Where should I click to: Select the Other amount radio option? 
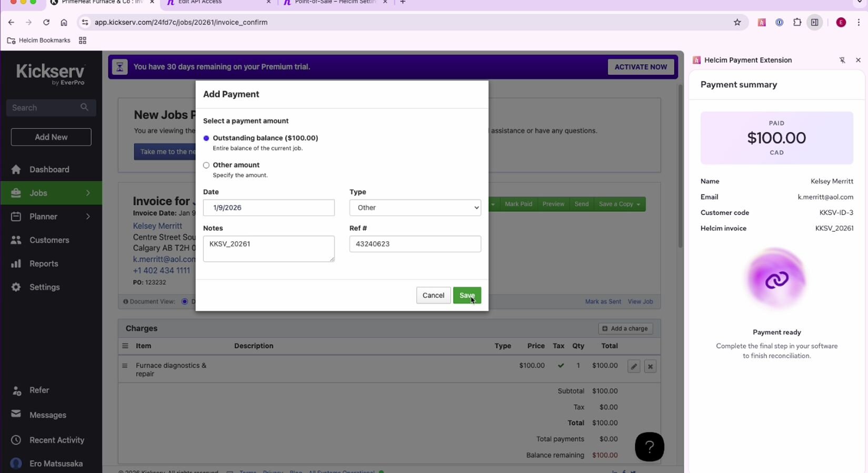click(x=206, y=165)
